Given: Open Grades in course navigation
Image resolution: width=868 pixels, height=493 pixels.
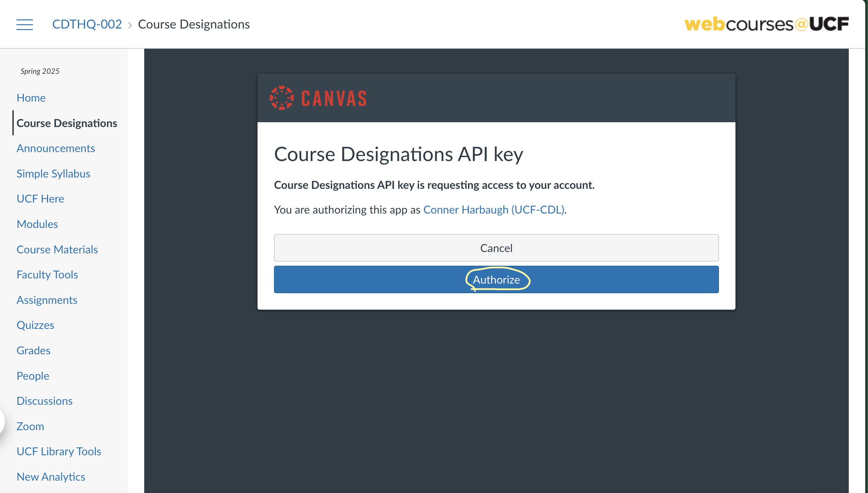Looking at the screenshot, I should coord(33,351).
